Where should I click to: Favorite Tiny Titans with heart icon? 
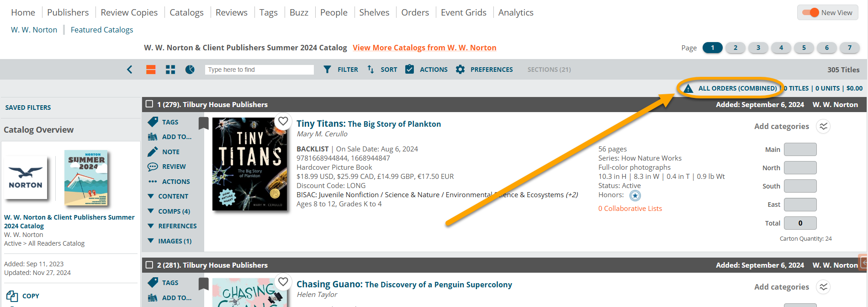(x=283, y=121)
